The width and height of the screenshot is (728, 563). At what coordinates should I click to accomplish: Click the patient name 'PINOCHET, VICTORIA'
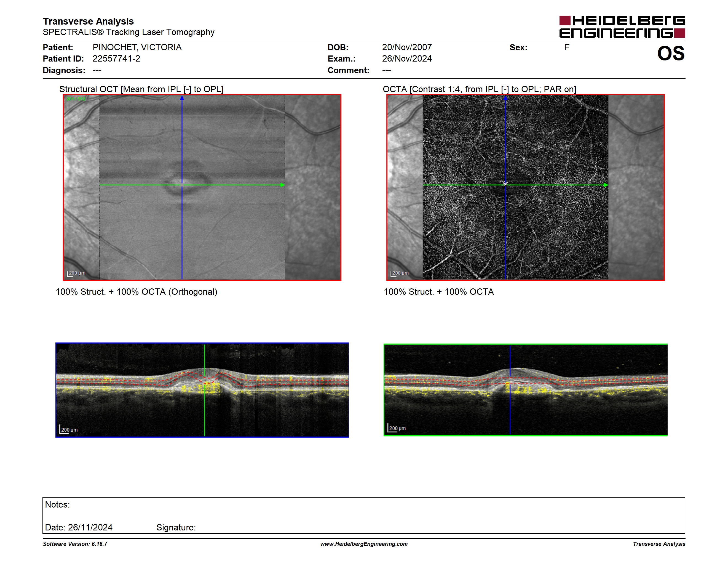tap(137, 47)
